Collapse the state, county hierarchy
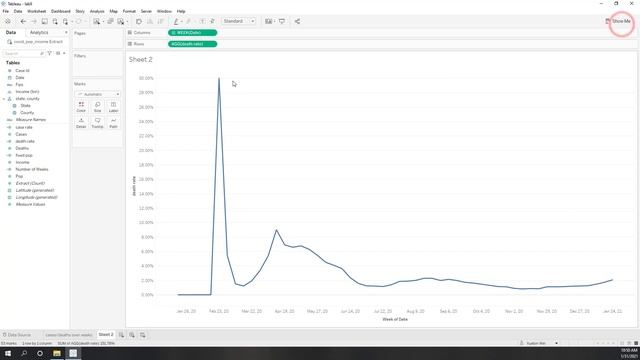Viewport: 640px width, 360px height. click(x=4, y=99)
